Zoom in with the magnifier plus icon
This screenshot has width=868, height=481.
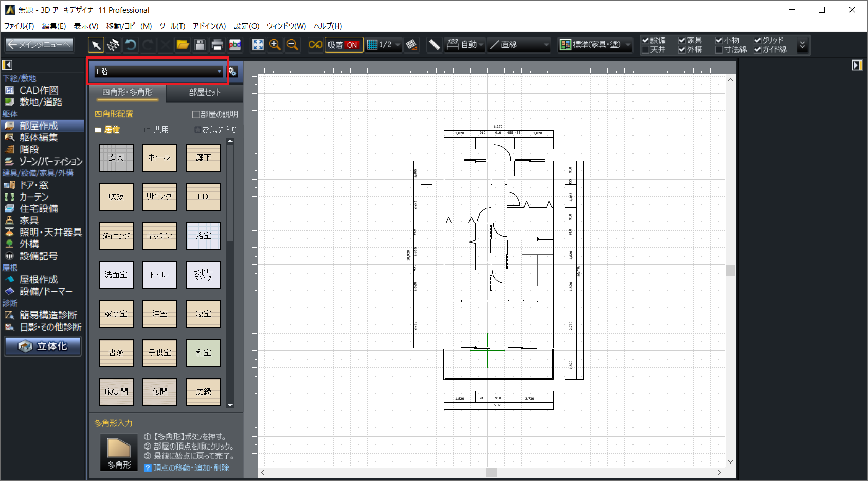275,45
